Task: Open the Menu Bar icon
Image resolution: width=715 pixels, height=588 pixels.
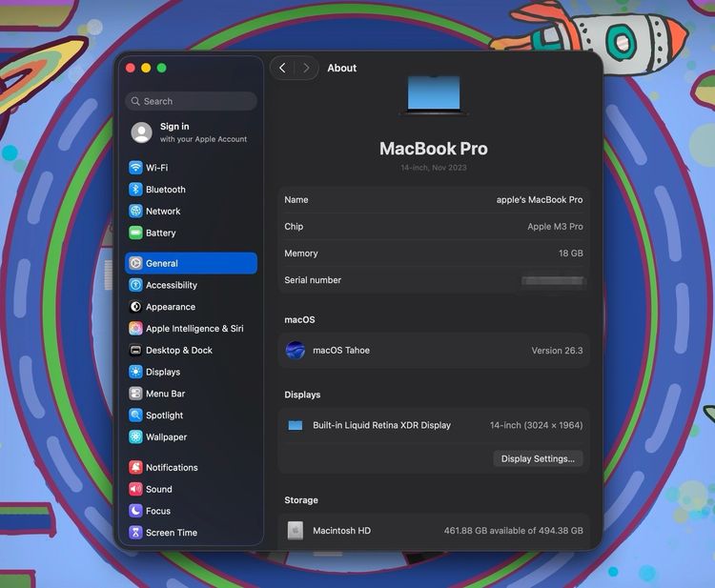Action: 135,394
